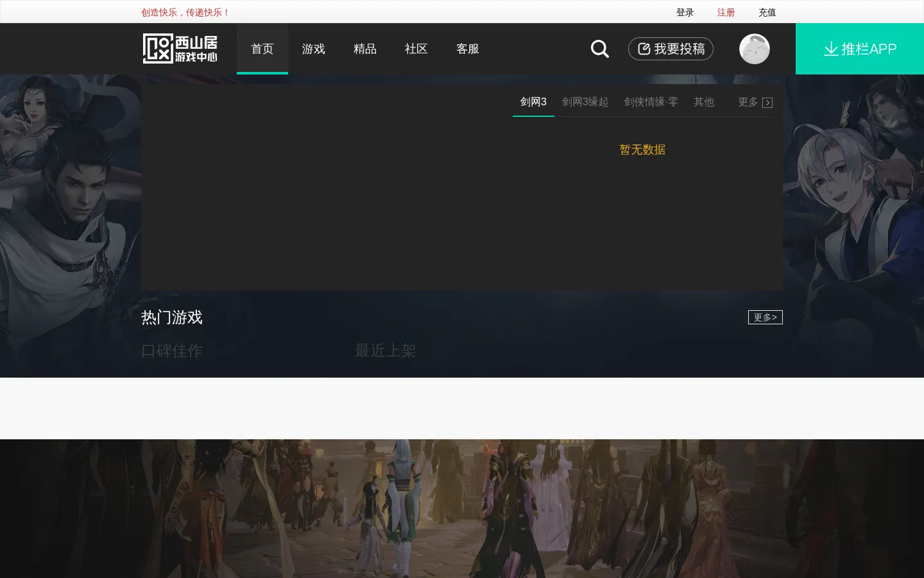Switch to the 剑侠情缘·零 tab
This screenshot has height=578, width=924.
(651, 102)
